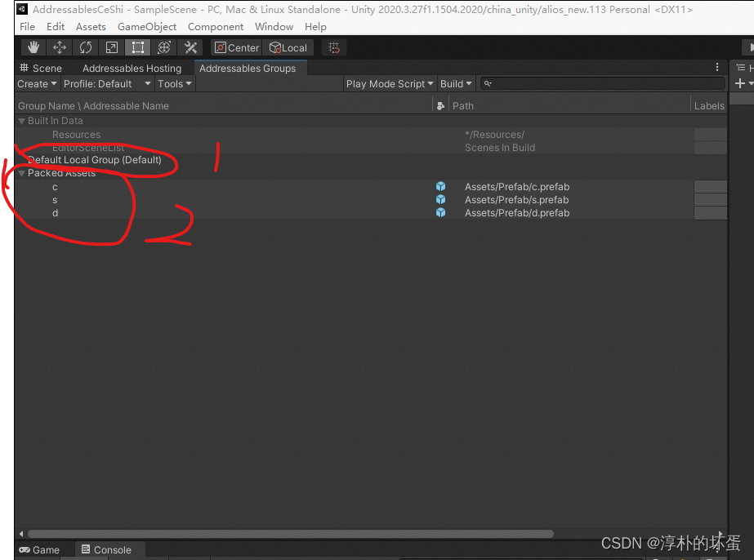Screen dimensions: 754x560
Task: Click prefab cube icon for s.prefab
Action: (x=440, y=199)
